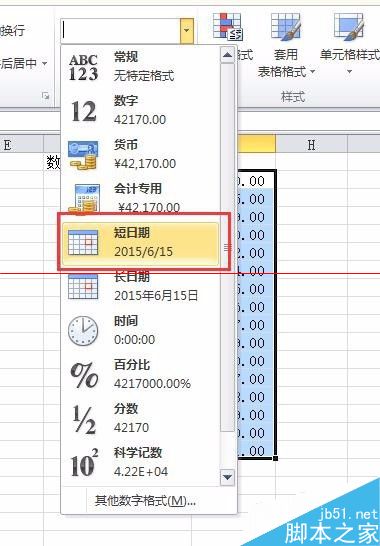The image size is (380, 546).
Task: Open 套用表格格式 table format icon
Action: pyautogui.click(x=286, y=26)
